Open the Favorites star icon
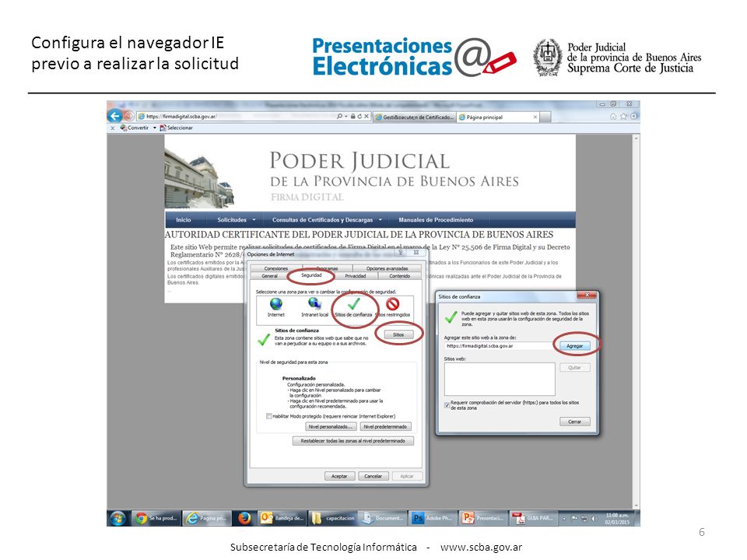Screen dimensions: 747x560 (623, 116)
